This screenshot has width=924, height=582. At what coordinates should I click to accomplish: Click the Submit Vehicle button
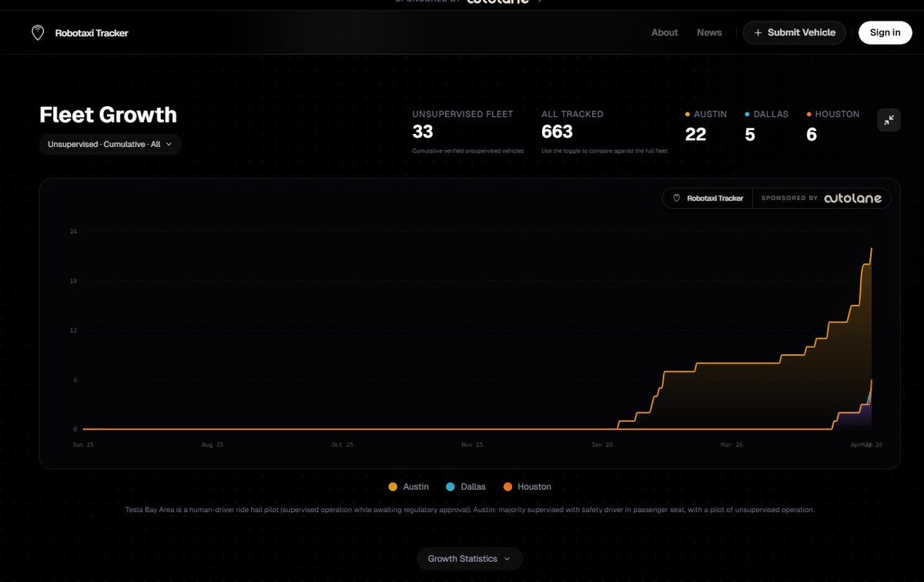tap(795, 32)
